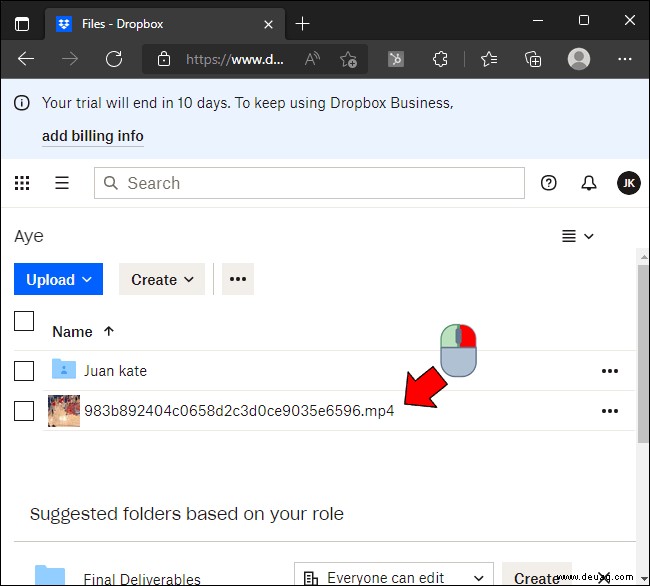This screenshot has height=586, width=650.
Task: Open a new browser tab
Action: point(302,24)
